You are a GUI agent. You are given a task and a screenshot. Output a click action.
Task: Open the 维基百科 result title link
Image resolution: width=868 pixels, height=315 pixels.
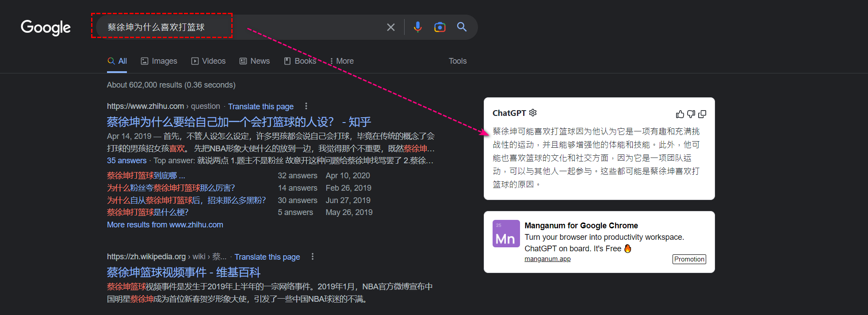184,273
